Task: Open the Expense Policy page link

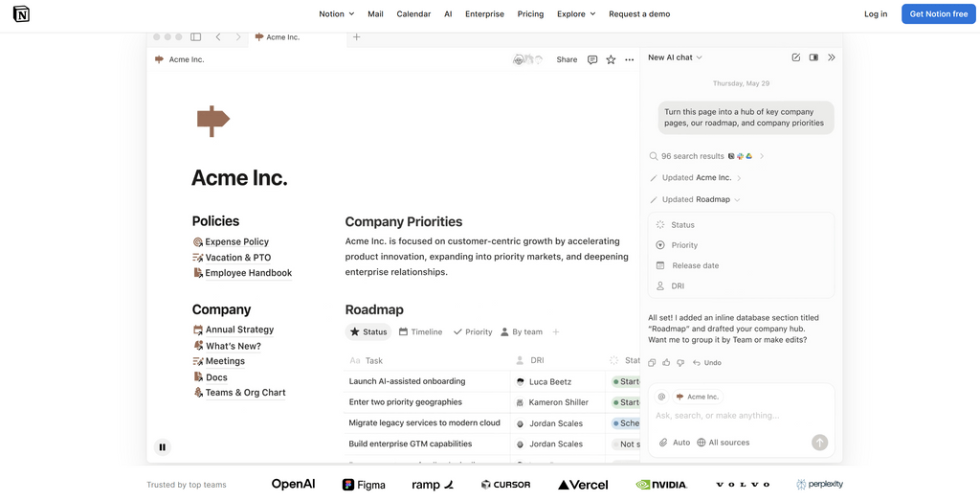Action: pos(236,242)
